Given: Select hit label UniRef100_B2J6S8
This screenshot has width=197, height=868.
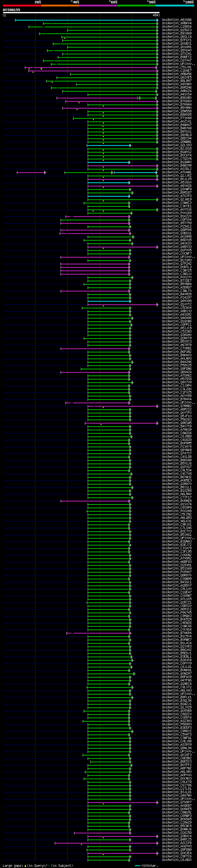Looking at the screenshot, I should click(177, 149).
